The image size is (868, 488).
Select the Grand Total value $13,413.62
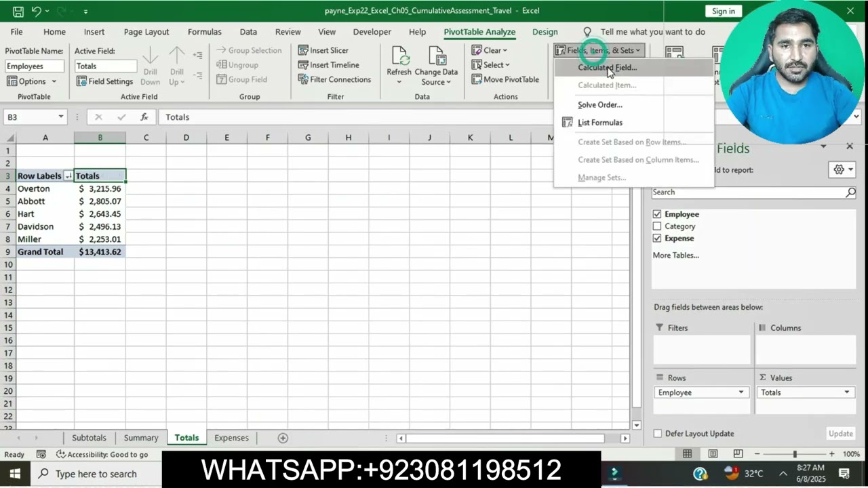(100, 251)
